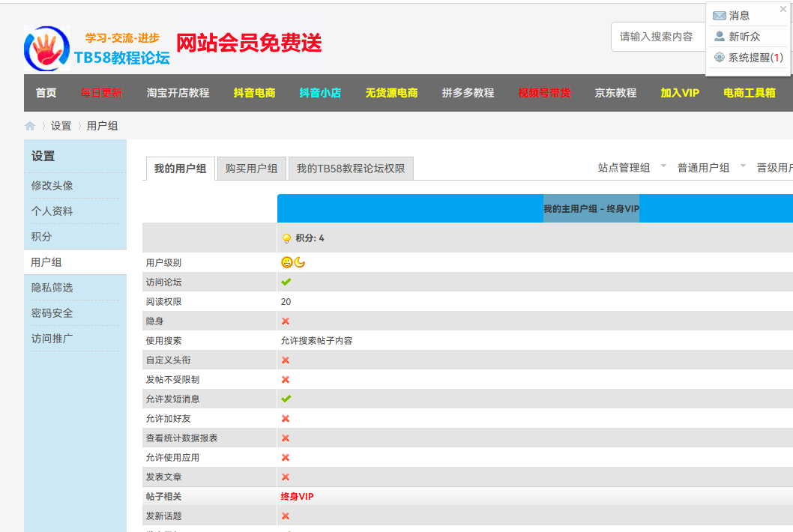Open 抖音电商 navigation item
Screen dimensions: 793x532
pos(254,93)
